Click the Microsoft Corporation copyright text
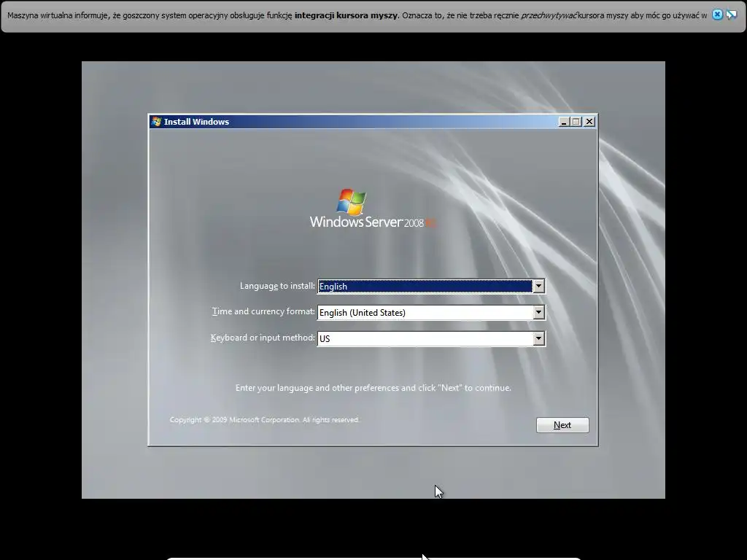 tap(264, 419)
